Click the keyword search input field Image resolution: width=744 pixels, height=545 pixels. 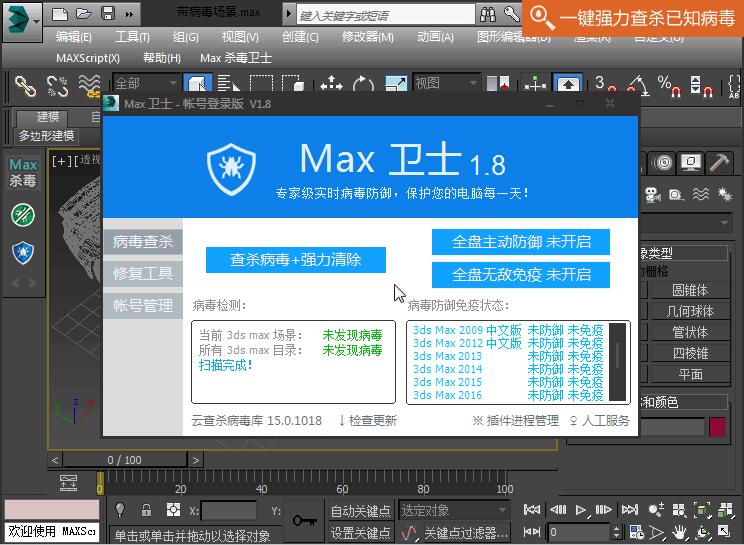tap(385, 15)
